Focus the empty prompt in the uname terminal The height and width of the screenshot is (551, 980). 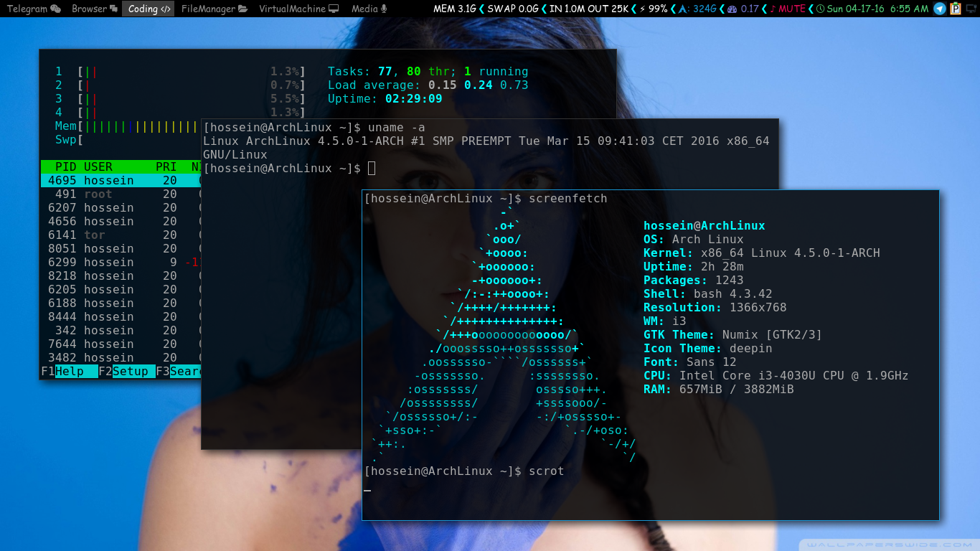[x=289, y=169]
